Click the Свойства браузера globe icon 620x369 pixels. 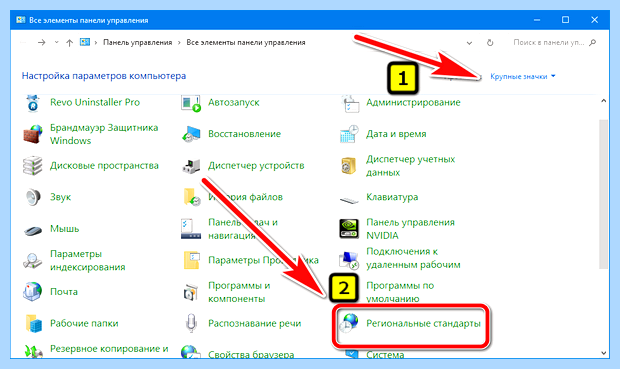[191, 352]
